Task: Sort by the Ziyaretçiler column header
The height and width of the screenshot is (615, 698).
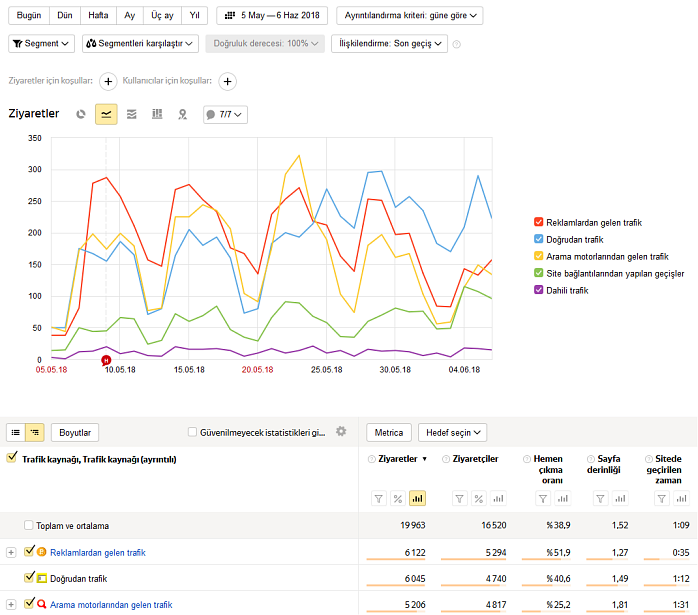Action: pyautogui.click(x=475, y=459)
